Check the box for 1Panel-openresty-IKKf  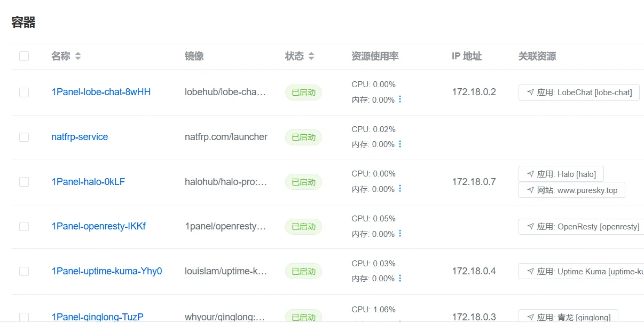(24, 226)
